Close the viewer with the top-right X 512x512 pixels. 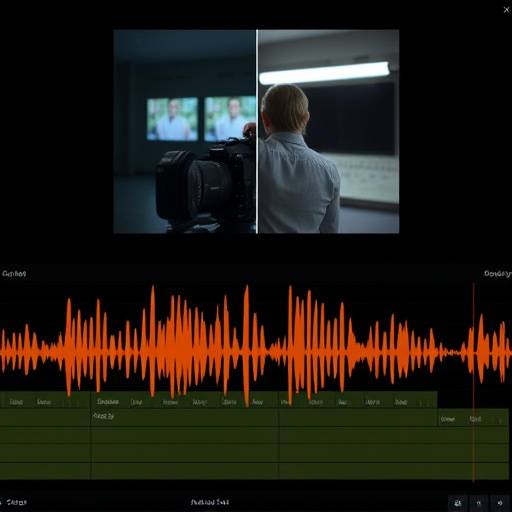pyautogui.click(x=506, y=10)
